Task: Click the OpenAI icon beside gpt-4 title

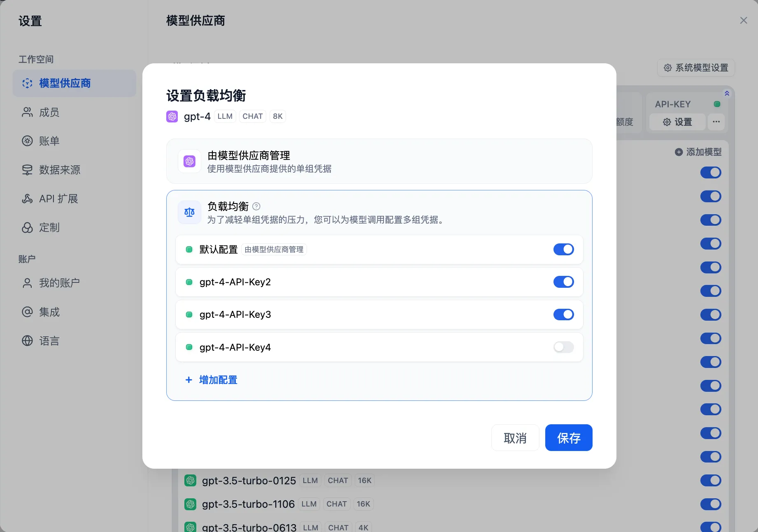Action: pos(172,116)
